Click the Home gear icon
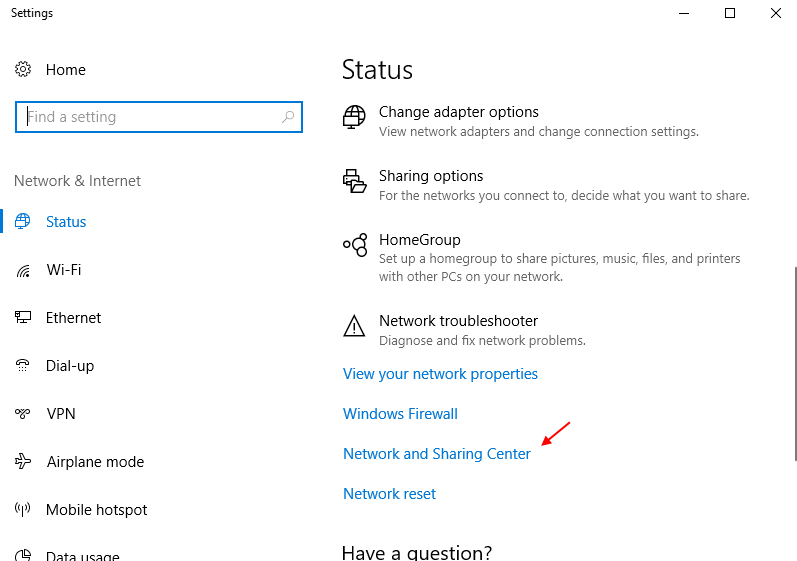 [x=23, y=69]
